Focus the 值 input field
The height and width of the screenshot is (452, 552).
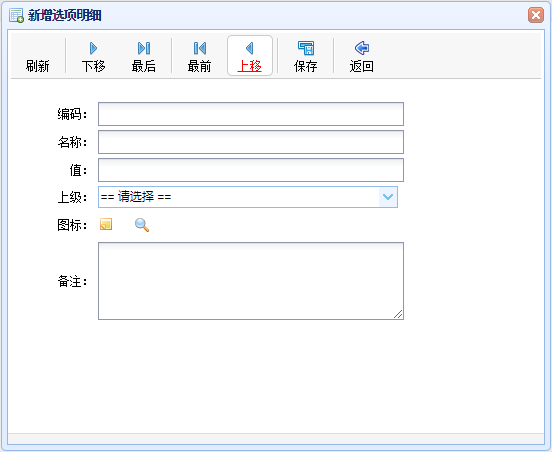(251, 170)
